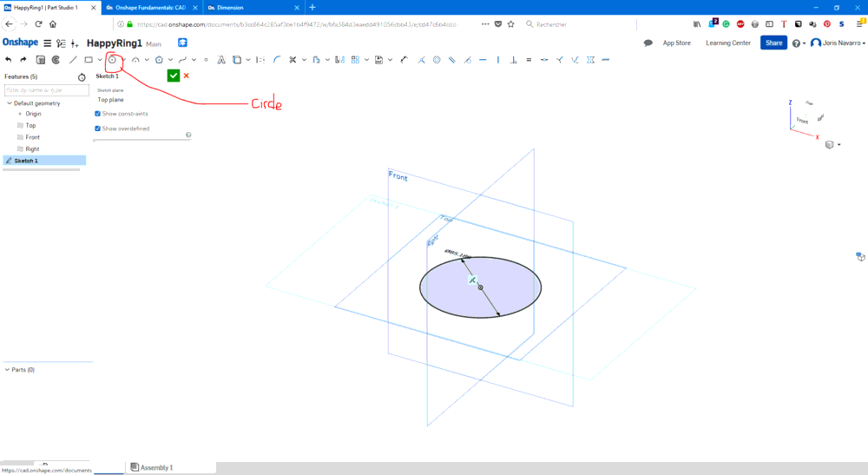Collapse the Default geometry tree node
This screenshot has width=868, height=475.
(10, 103)
